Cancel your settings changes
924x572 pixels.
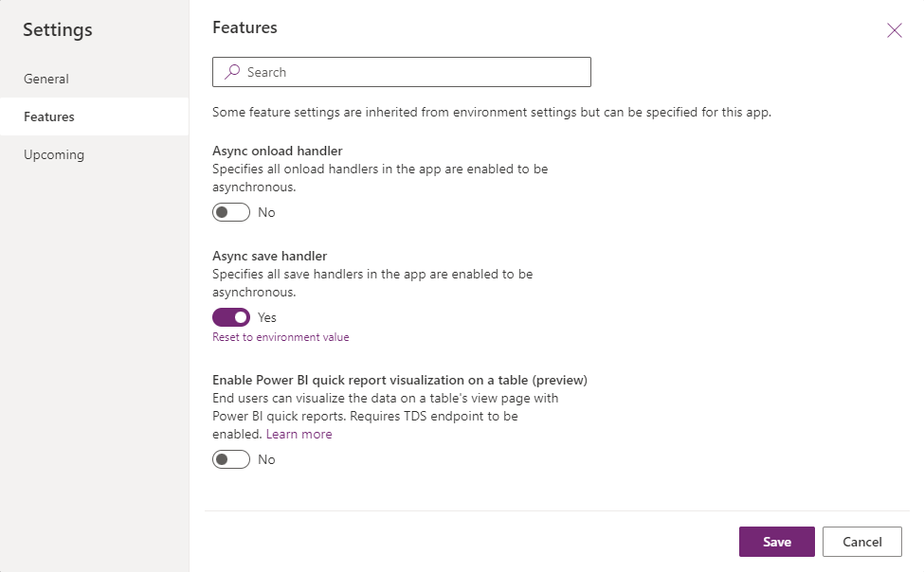coord(861,542)
